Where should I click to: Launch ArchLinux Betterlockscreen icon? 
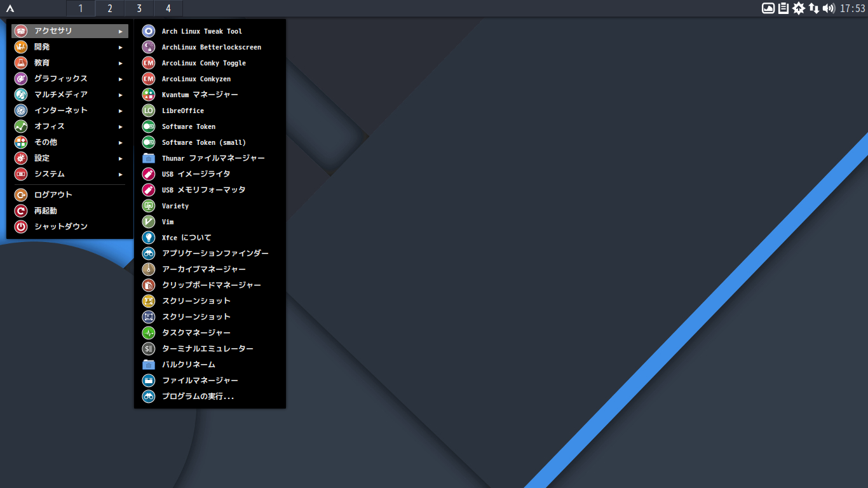click(148, 47)
